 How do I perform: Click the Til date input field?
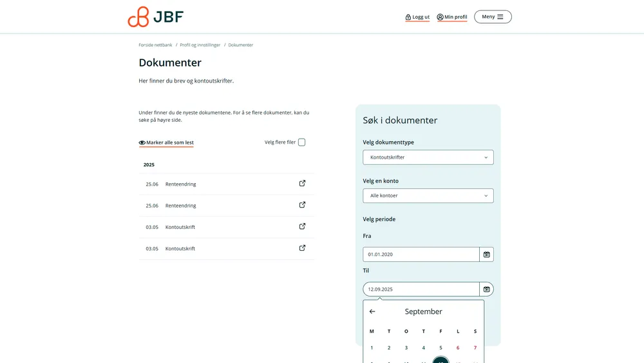(x=421, y=289)
